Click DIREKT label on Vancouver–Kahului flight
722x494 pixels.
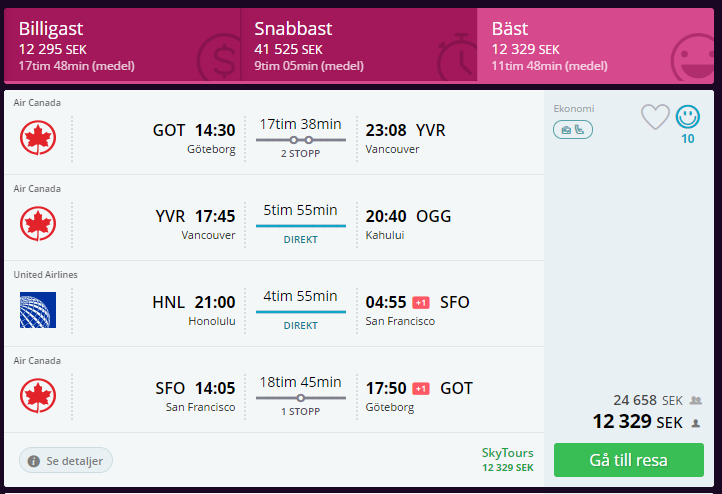[301, 239]
